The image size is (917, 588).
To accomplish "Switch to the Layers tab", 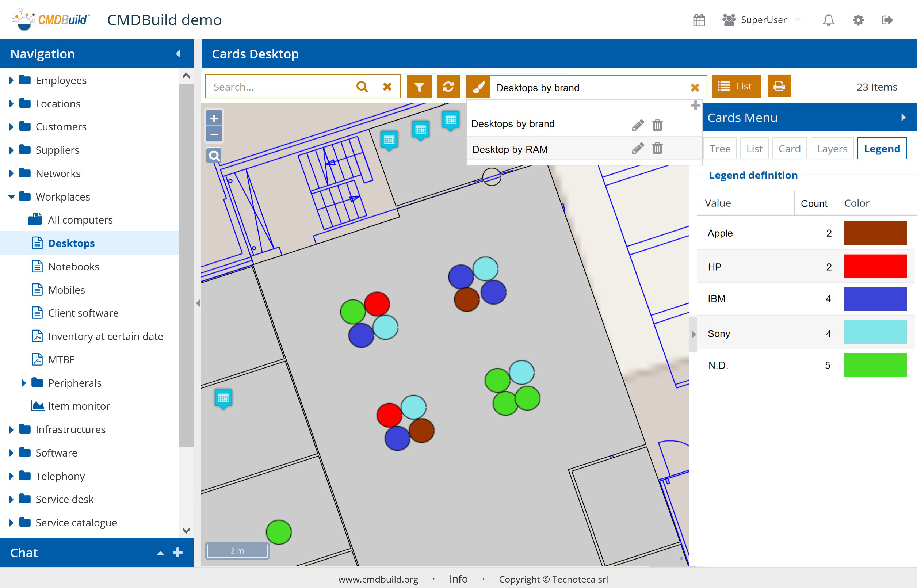I will pos(832,149).
